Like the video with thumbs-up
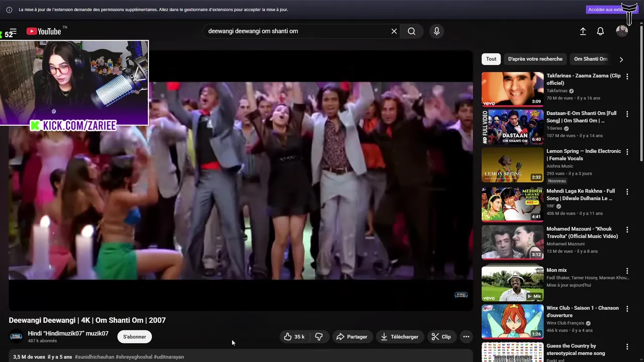Viewport: 644px width, 362px height. (x=294, y=337)
